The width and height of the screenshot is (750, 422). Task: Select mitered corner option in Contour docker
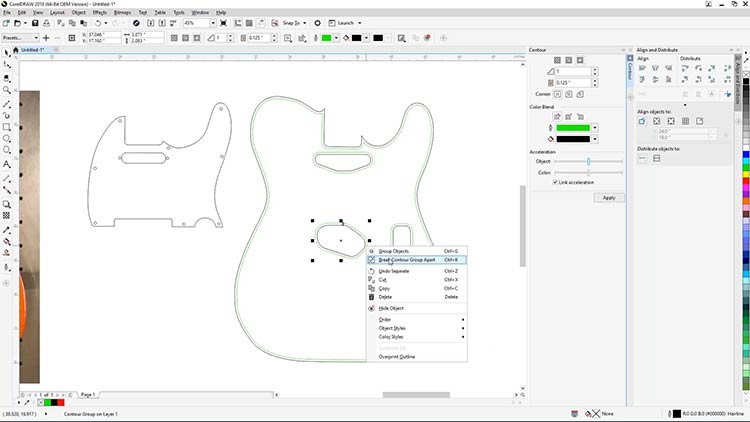click(x=557, y=94)
